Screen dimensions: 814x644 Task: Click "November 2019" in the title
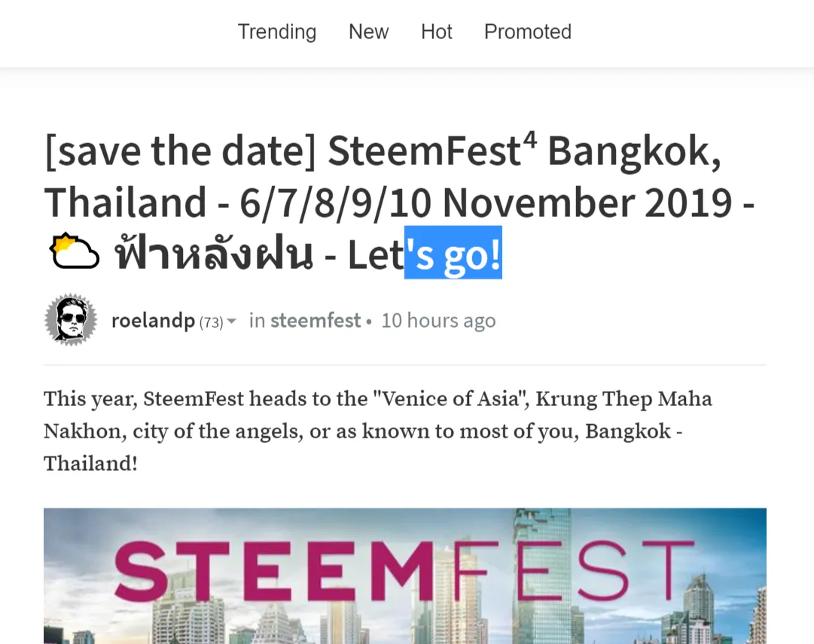point(587,203)
